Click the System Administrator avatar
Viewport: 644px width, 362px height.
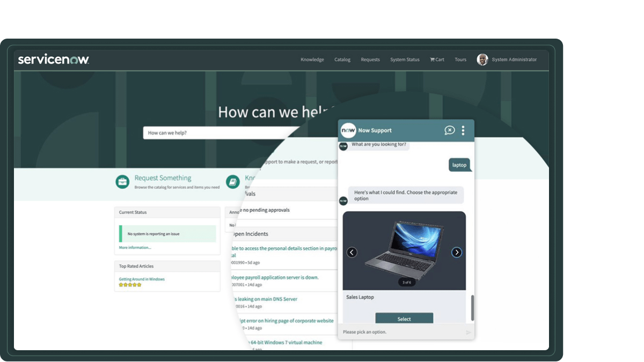(482, 60)
